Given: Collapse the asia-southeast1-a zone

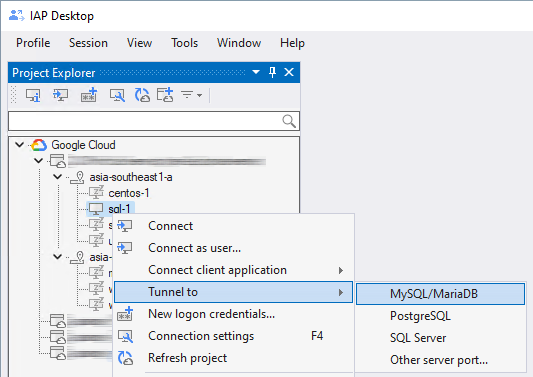Looking at the screenshot, I should click(57, 177).
